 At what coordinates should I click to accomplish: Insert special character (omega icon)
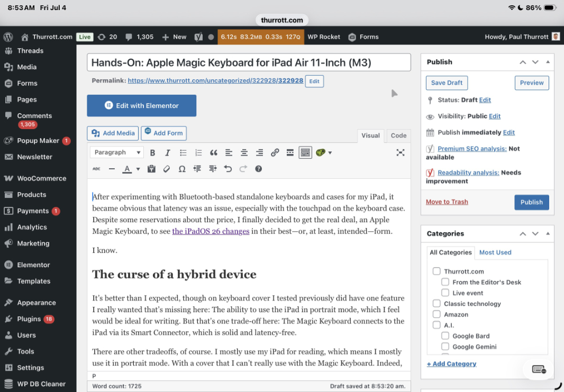click(x=182, y=169)
